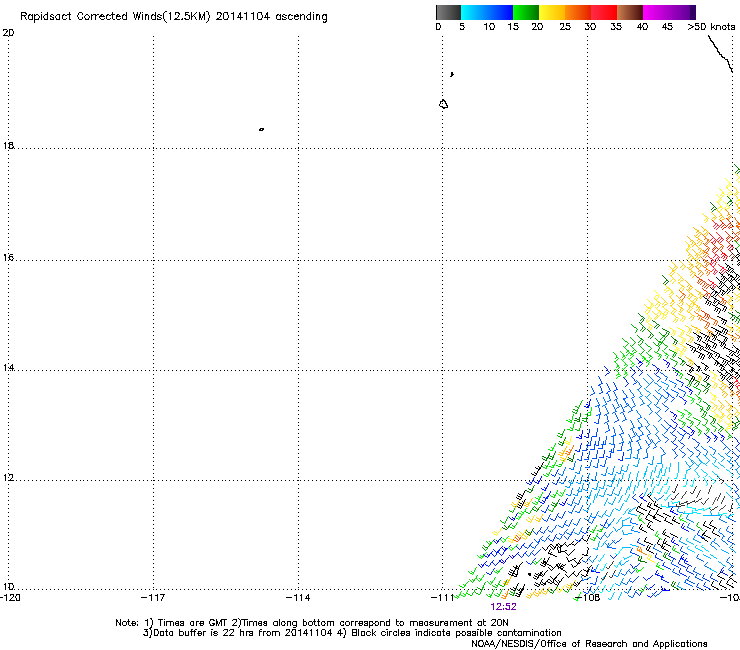
Task: Select the red 30-35 knots legend swatch
Action: tap(604, 12)
